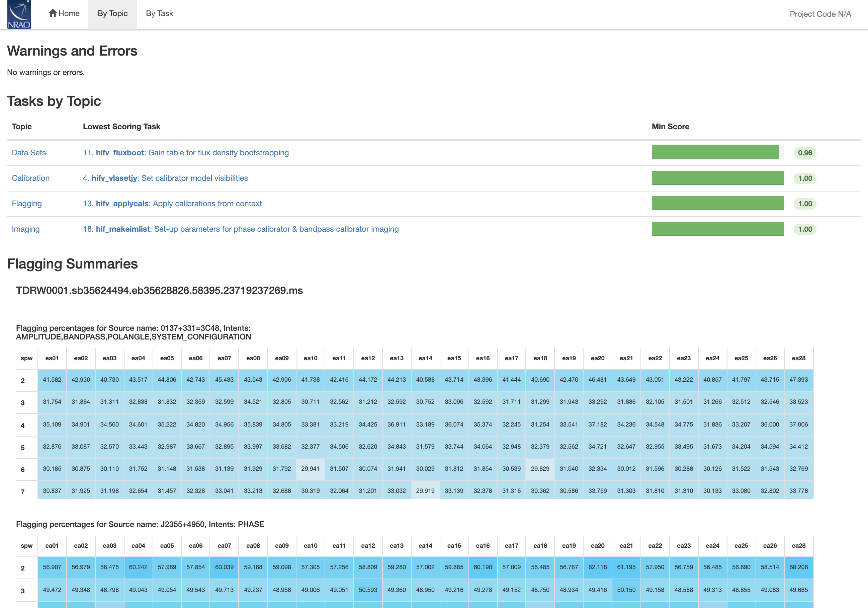Click cell 41.582 in spw 2 row
The width and height of the screenshot is (868, 608).
(52, 379)
